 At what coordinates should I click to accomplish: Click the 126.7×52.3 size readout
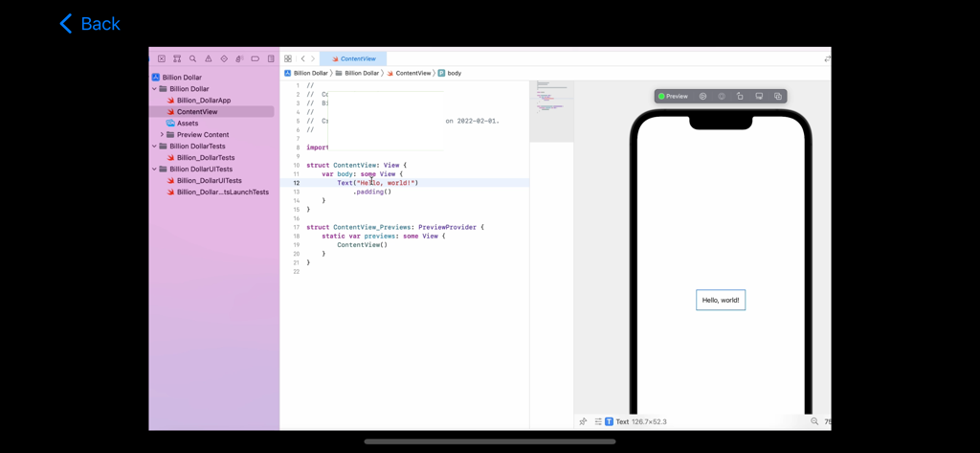[x=649, y=421]
